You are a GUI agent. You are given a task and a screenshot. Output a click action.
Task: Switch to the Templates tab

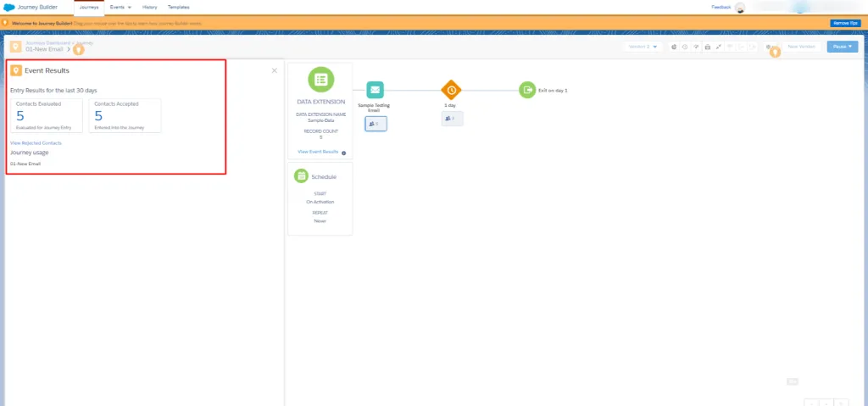tap(178, 7)
